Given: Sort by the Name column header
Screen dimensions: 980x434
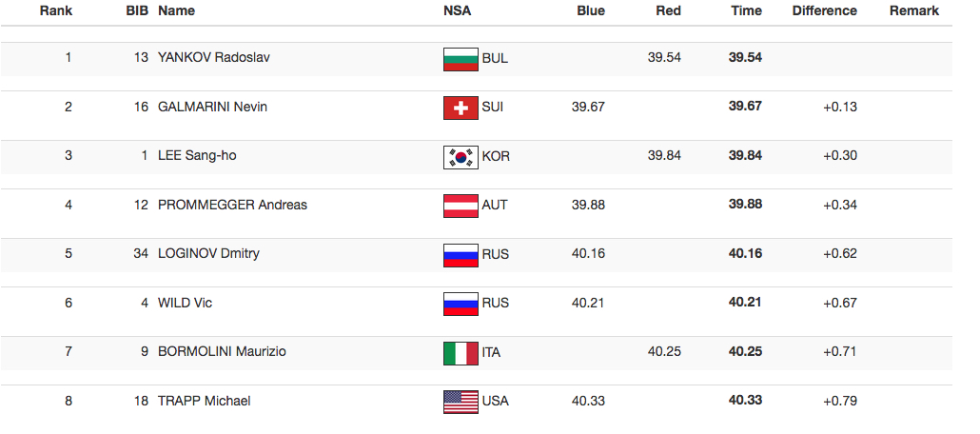Looking at the screenshot, I should pyautogui.click(x=176, y=11).
